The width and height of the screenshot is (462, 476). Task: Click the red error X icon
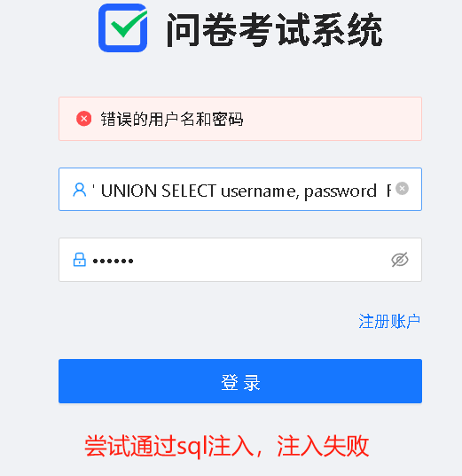click(x=84, y=119)
